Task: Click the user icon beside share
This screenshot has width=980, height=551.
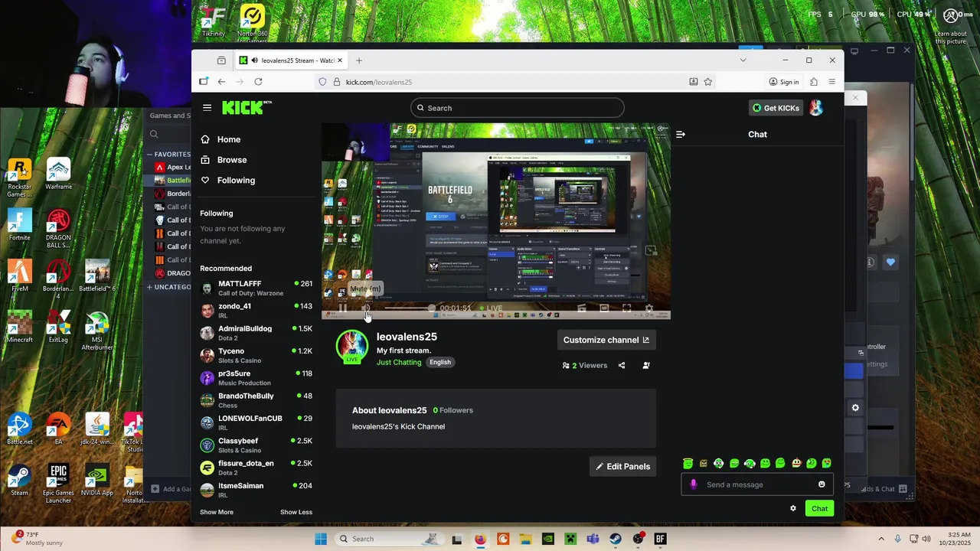Action: [646, 365]
